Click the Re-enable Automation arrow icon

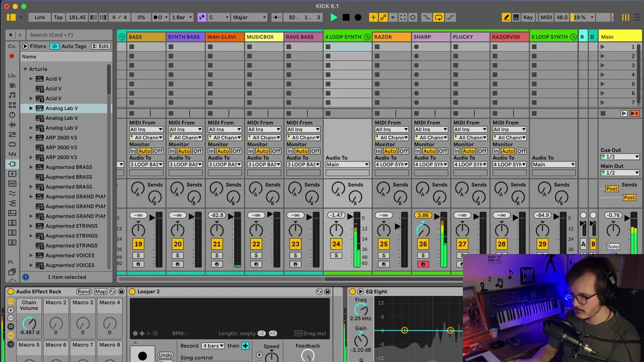point(393,17)
